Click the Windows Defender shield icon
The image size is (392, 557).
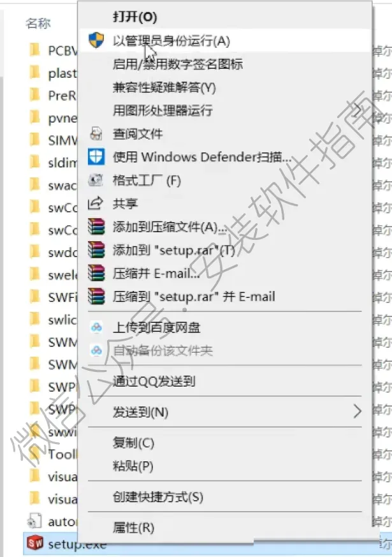pyautogui.click(x=96, y=157)
